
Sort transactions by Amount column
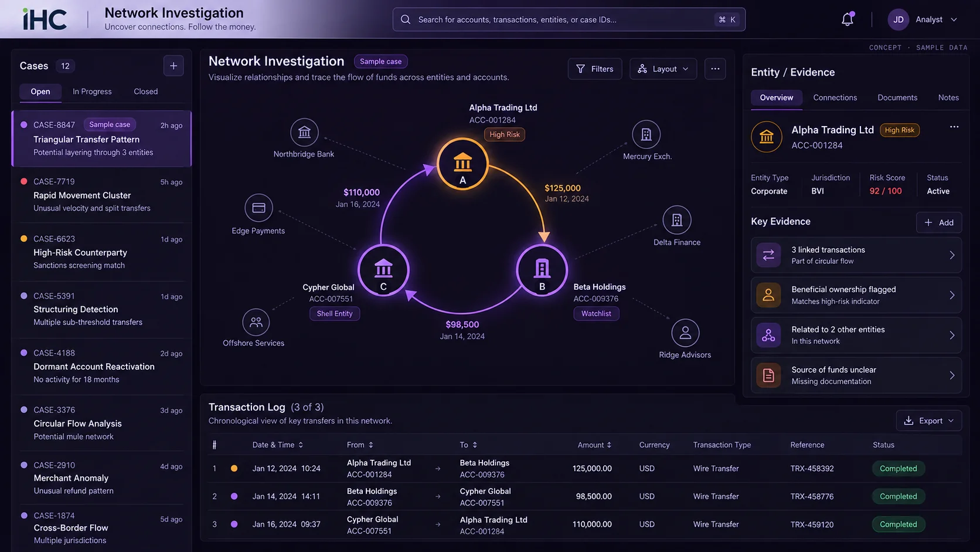(594, 445)
